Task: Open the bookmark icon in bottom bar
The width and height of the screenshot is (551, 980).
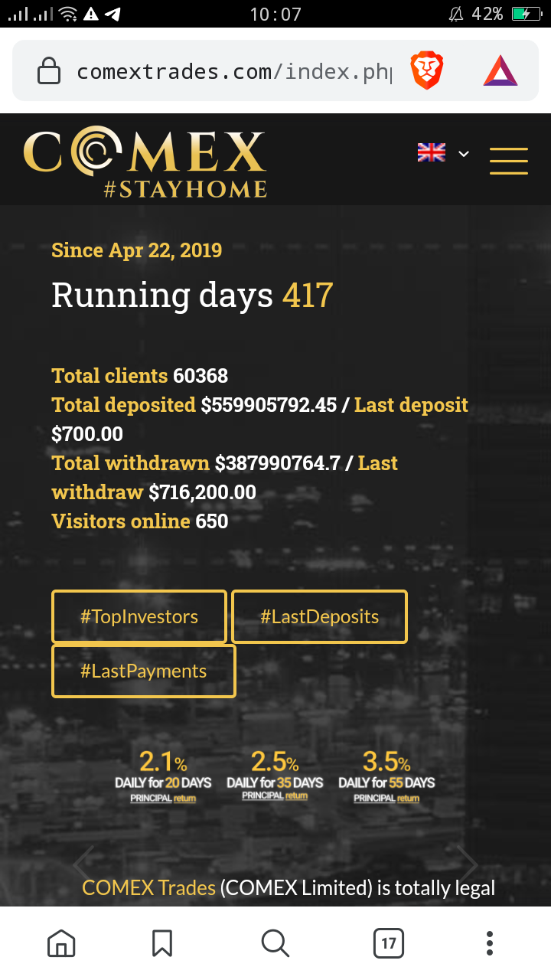Action: coord(162,943)
